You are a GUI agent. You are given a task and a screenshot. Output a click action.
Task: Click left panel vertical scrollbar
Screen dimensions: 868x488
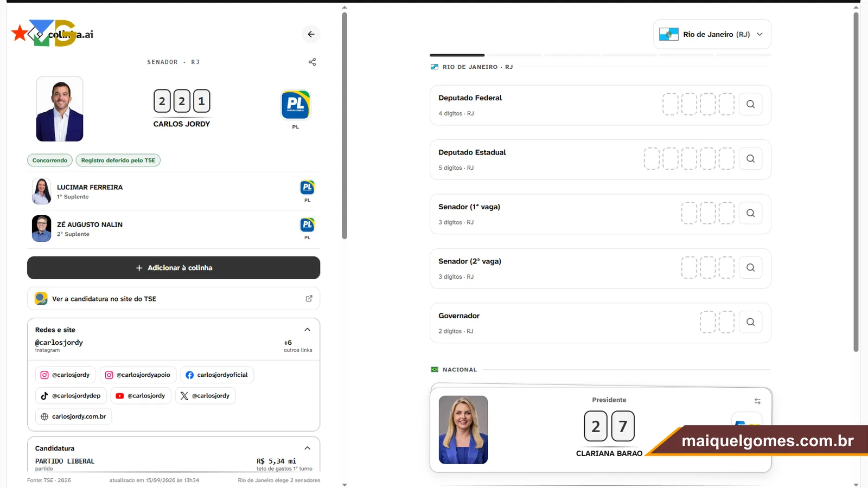click(344, 125)
